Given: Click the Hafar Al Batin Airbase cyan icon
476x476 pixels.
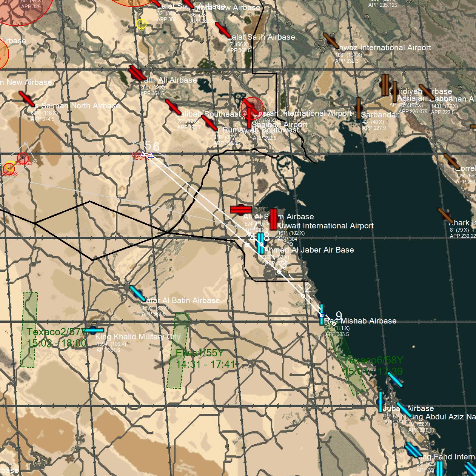Looking at the screenshot, I should (x=138, y=294).
